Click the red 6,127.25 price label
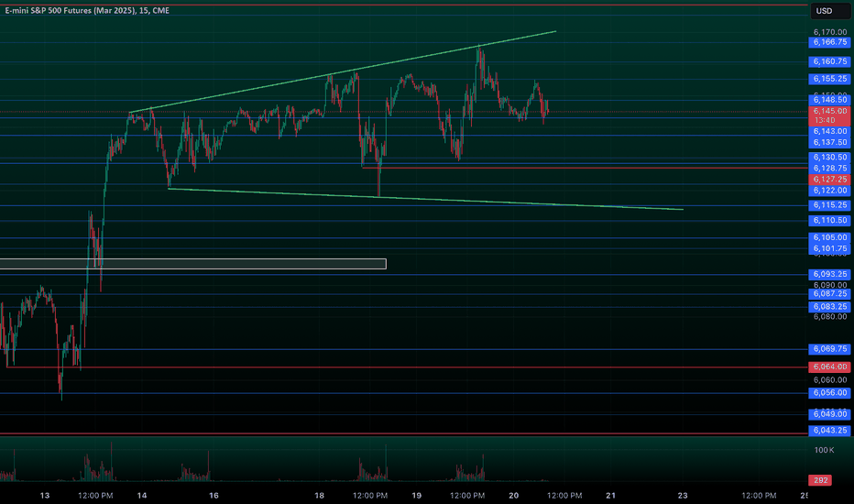This screenshot has width=854, height=504. [829, 180]
